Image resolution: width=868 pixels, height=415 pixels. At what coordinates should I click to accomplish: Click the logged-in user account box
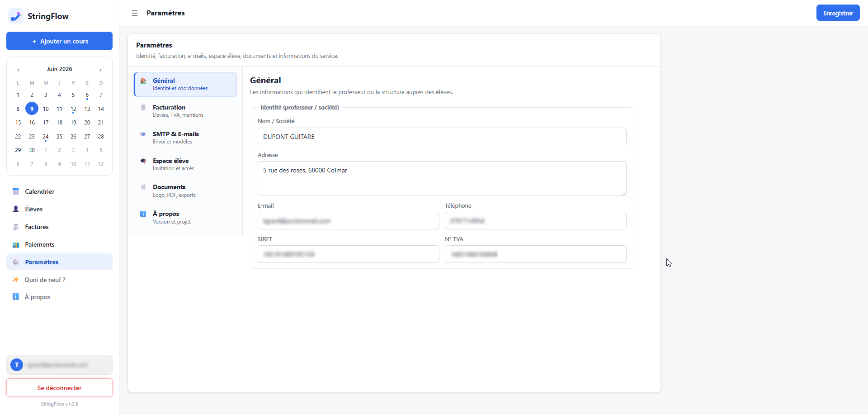59,365
